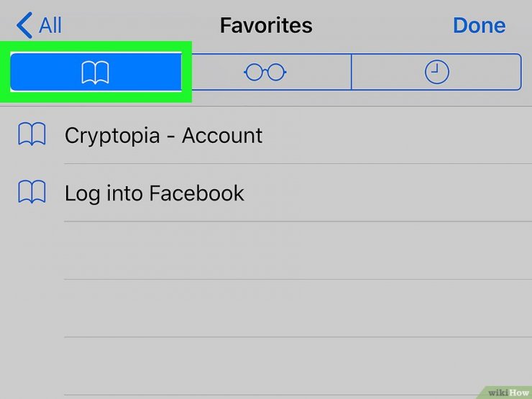Tap the back chevron arrow icon

pos(24,25)
